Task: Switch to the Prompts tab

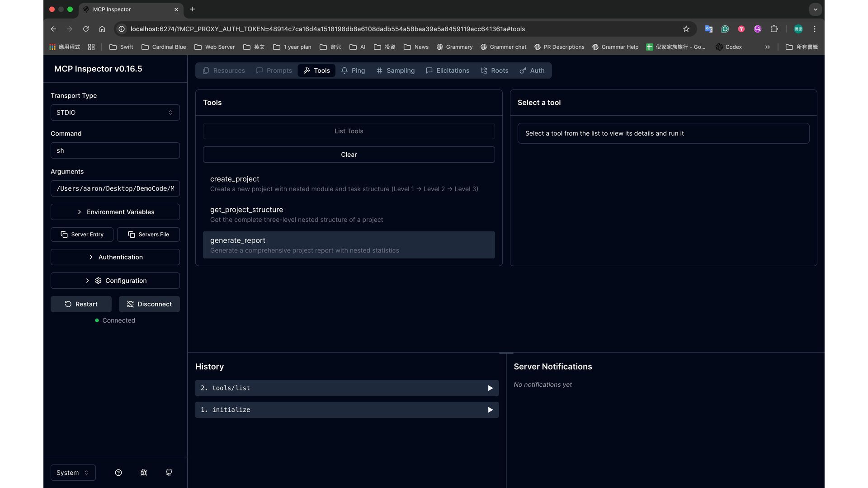Action: tap(274, 70)
